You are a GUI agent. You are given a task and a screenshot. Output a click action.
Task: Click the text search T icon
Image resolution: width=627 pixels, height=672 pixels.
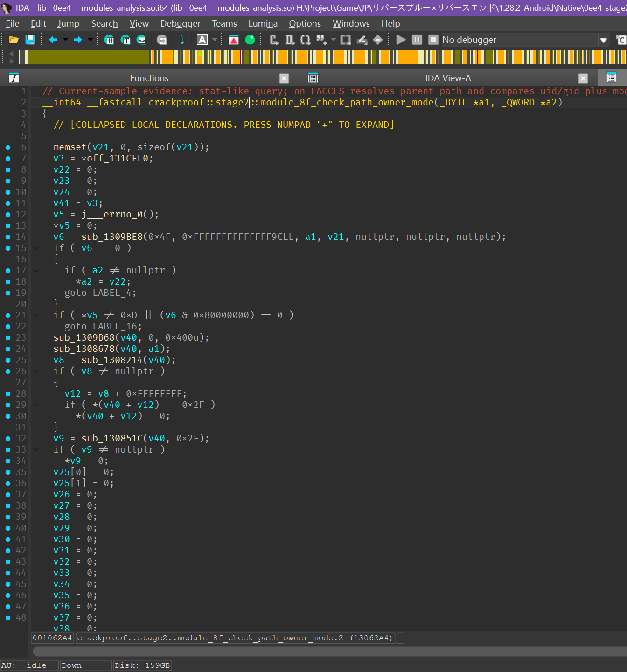click(x=125, y=40)
